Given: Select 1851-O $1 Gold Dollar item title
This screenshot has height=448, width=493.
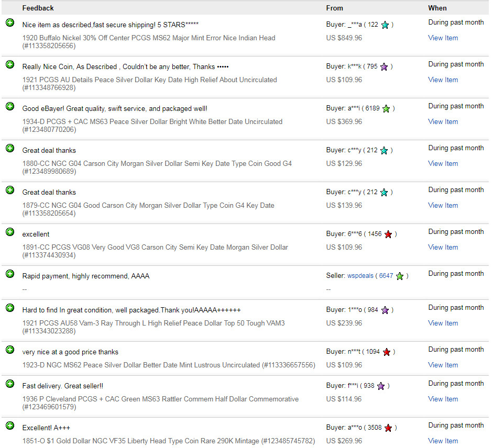Looking at the screenshot, I should pyautogui.click(x=169, y=441).
